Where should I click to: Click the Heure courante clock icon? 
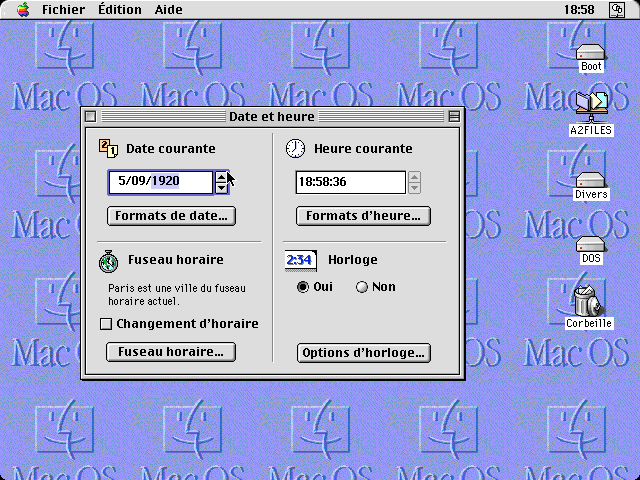tap(295, 149)
